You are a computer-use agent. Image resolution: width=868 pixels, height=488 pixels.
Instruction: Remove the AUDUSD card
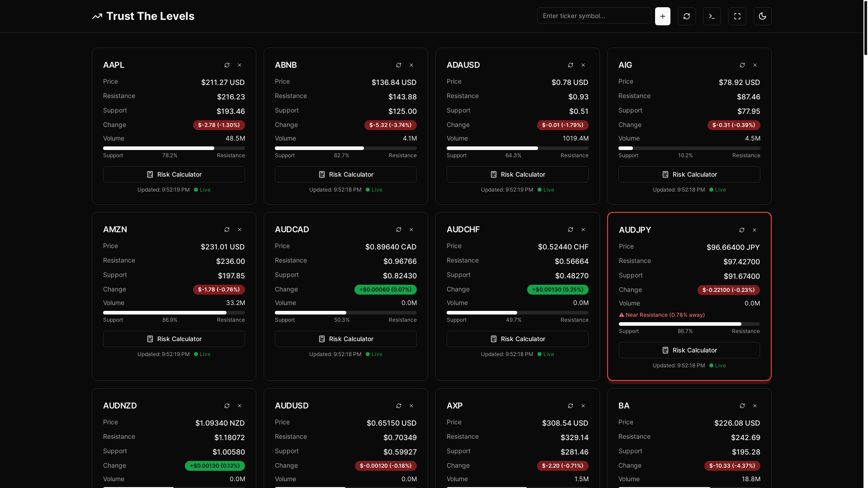[411, 406]
